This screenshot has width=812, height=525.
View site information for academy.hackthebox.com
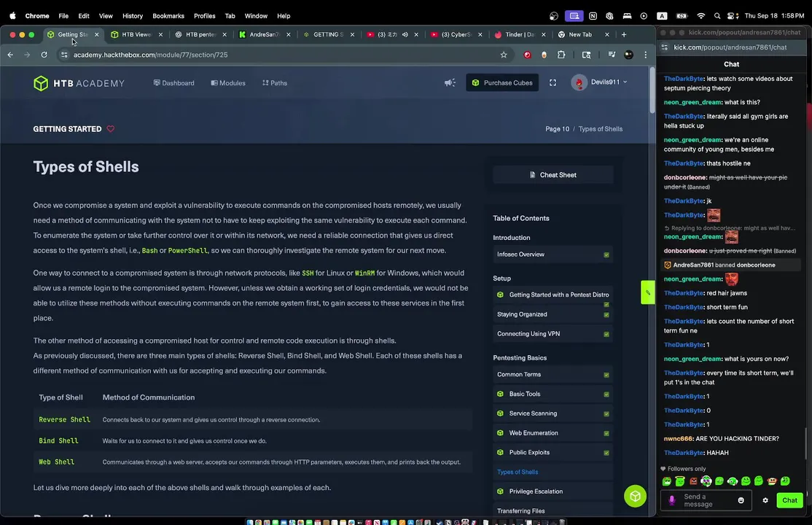pyautogui.click(x=64, y=55)
